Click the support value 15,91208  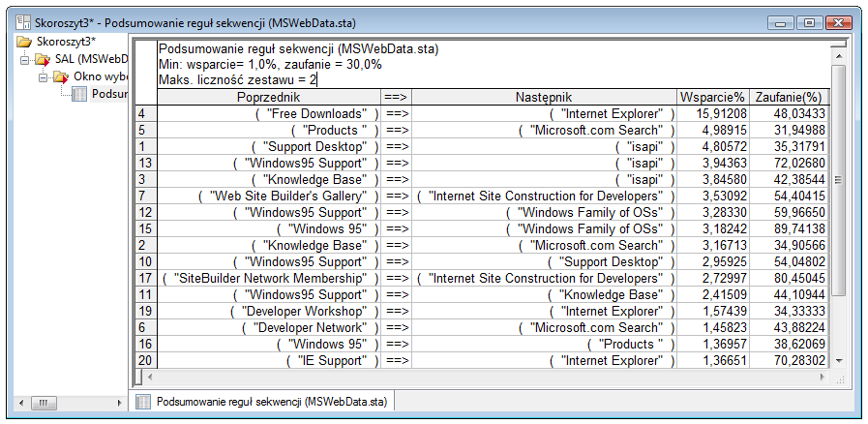[x=712, y=114]
